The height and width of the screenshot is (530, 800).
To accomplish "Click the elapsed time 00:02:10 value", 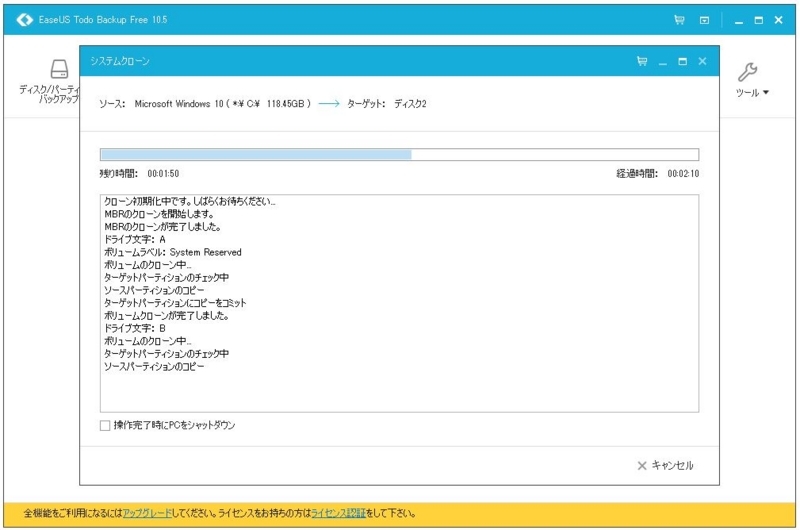I will click(683, 173).
